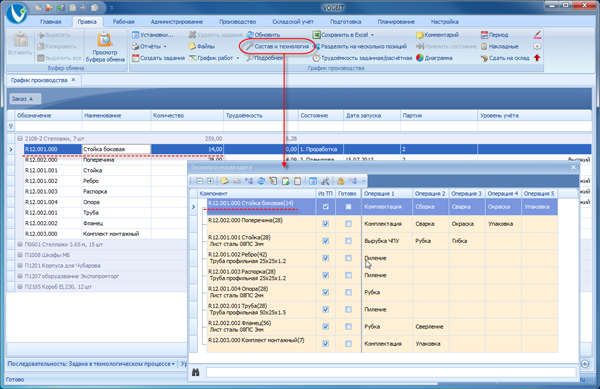Screen dimensions: 600x389
Task: Expand П1207 оборудование Экспопроторг group
Action: (x=20, y=276)
